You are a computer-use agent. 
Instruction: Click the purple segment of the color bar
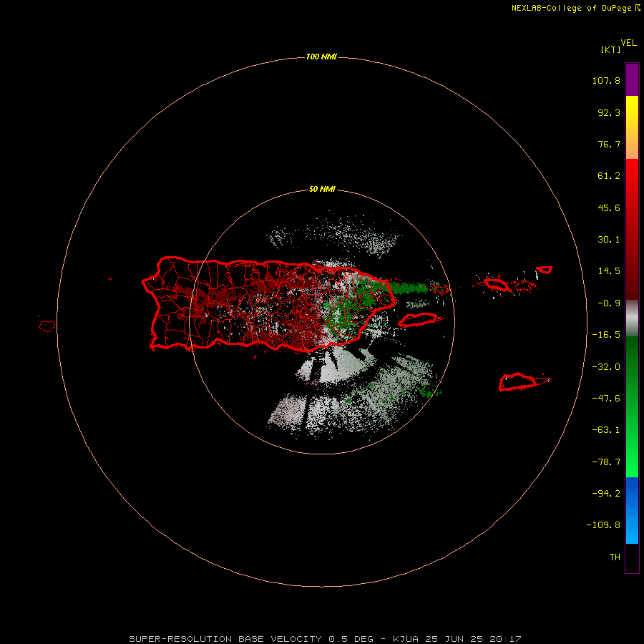point(632,79)
